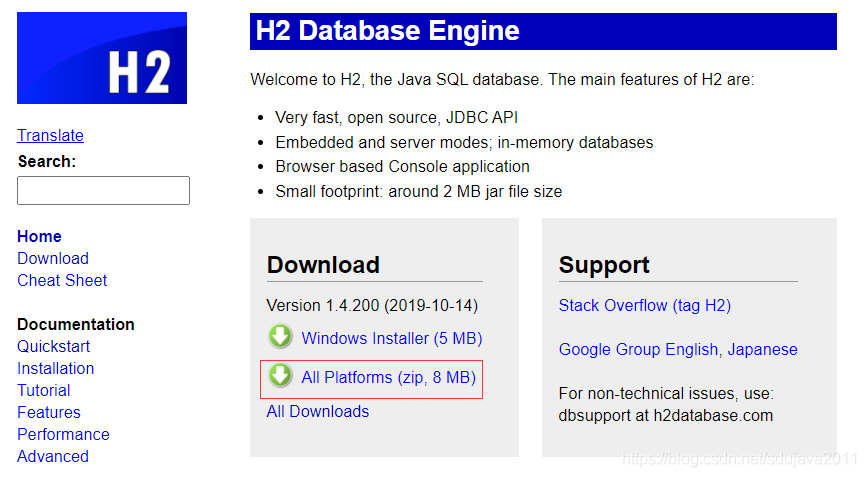Image resolution: width=866 pixels, height=477 pixels.
Task: Open the Tutorial documentation link
Action: [44, 390]
